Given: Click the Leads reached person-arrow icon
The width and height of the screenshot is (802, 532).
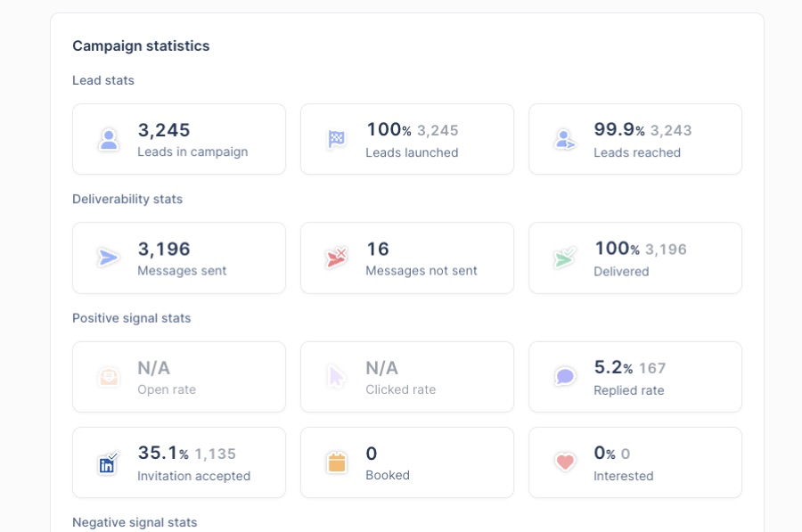Looking at the screenshot, I should point(565,139).
